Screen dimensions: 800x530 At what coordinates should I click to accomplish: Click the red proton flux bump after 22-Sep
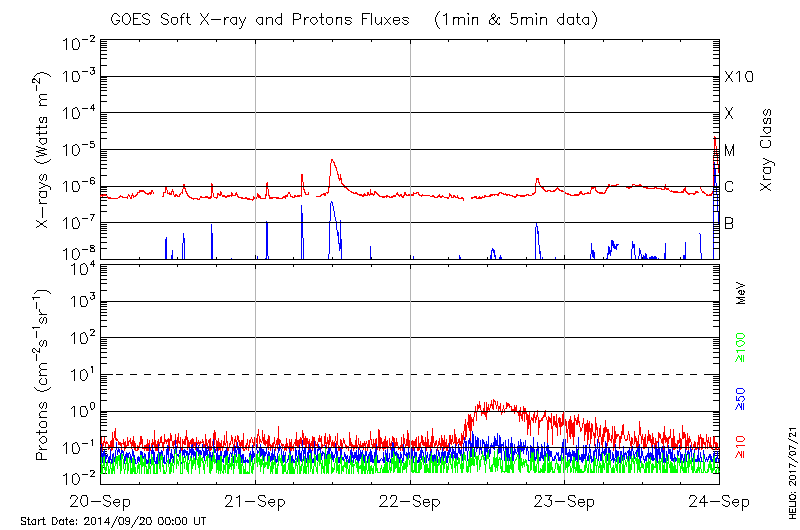coord(490,406)
